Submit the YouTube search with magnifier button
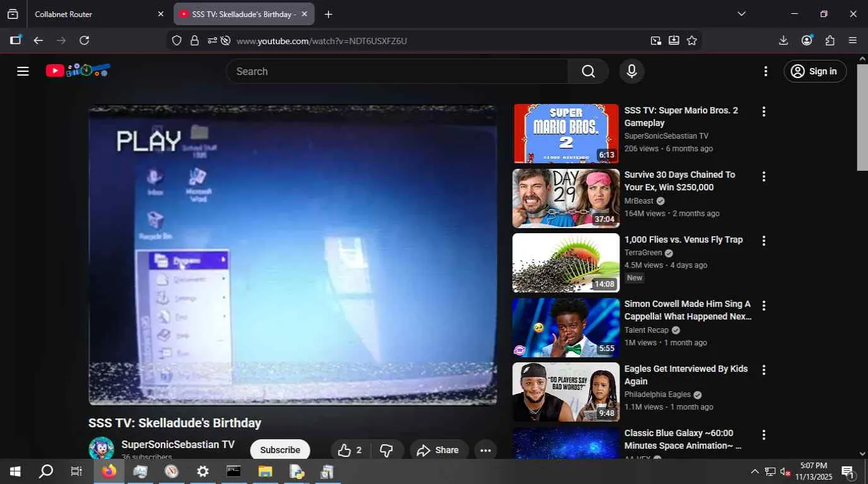This screenshot has width=868, height=484. 588,71
